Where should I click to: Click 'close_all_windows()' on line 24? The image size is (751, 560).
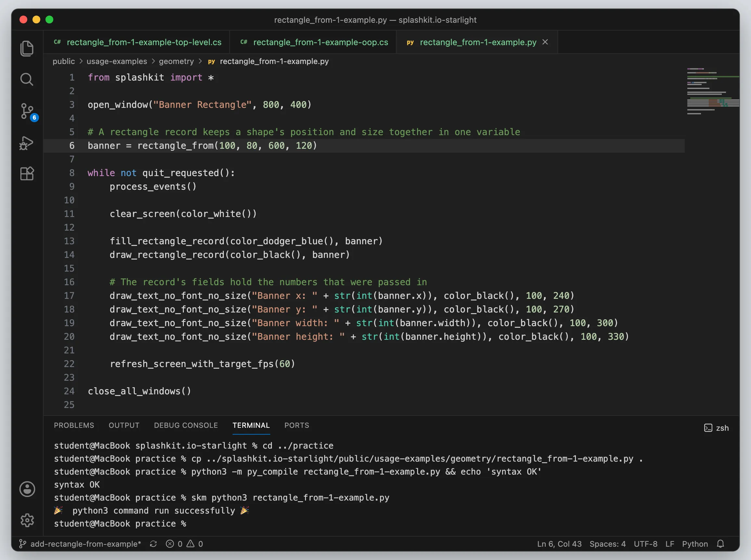pyautogui.click(x=139, y=391)
